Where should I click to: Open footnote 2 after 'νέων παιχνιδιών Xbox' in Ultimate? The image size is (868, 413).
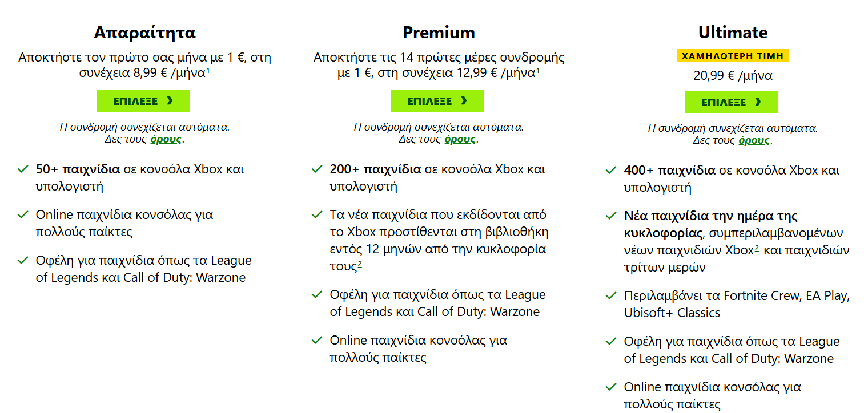757,248
